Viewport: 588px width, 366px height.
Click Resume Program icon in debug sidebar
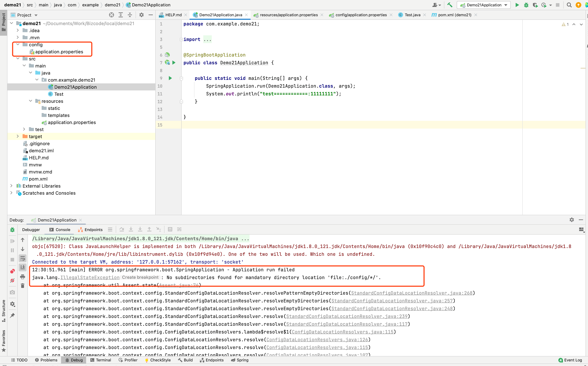(x=12, y=241)
